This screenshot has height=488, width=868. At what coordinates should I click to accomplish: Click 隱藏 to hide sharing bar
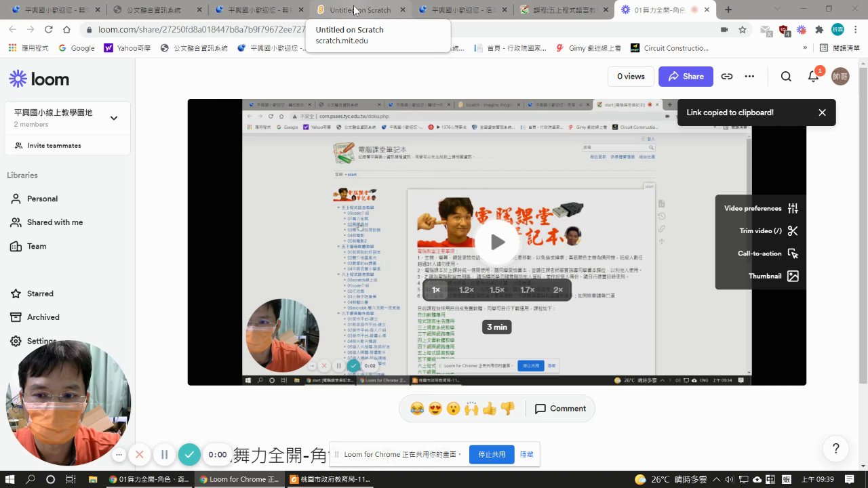click(527, 455)
